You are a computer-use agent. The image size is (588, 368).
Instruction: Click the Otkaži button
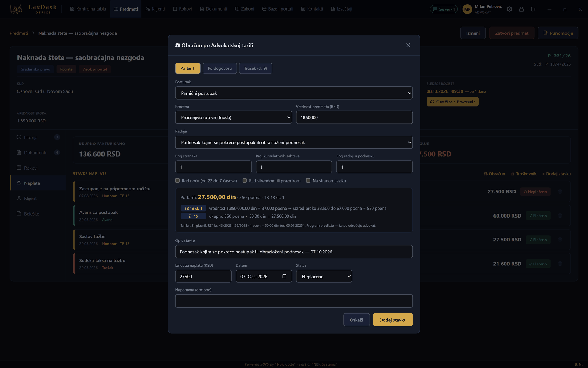[357, 320]
